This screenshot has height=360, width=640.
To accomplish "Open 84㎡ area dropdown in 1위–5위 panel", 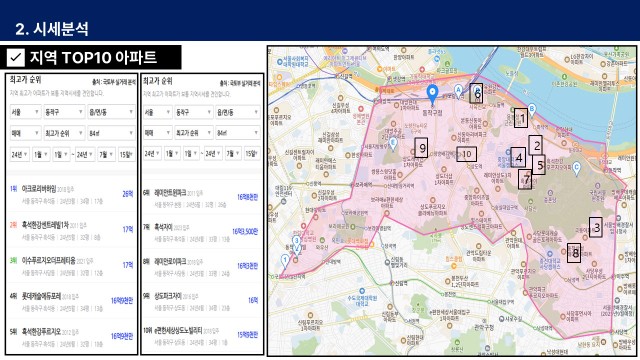I will 111,133.
